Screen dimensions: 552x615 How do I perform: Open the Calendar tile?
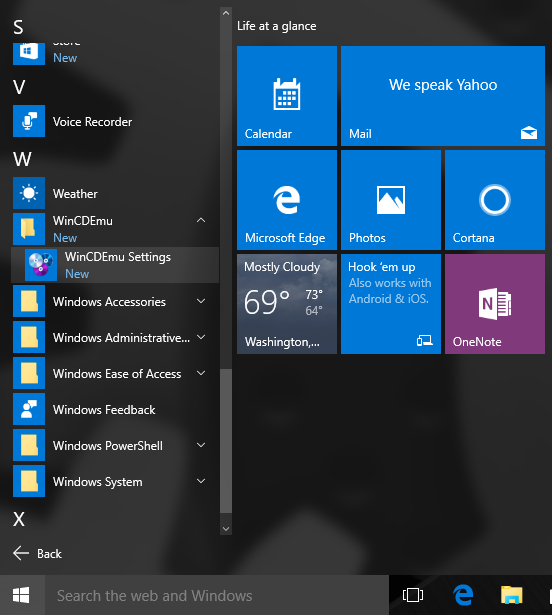coord(287,96)
